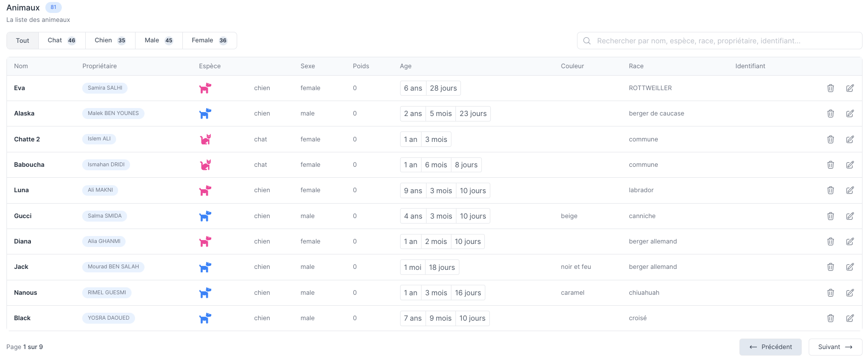Delete the animal named Eva
Viewport: 868px width, 361px height.
[830, 88]
